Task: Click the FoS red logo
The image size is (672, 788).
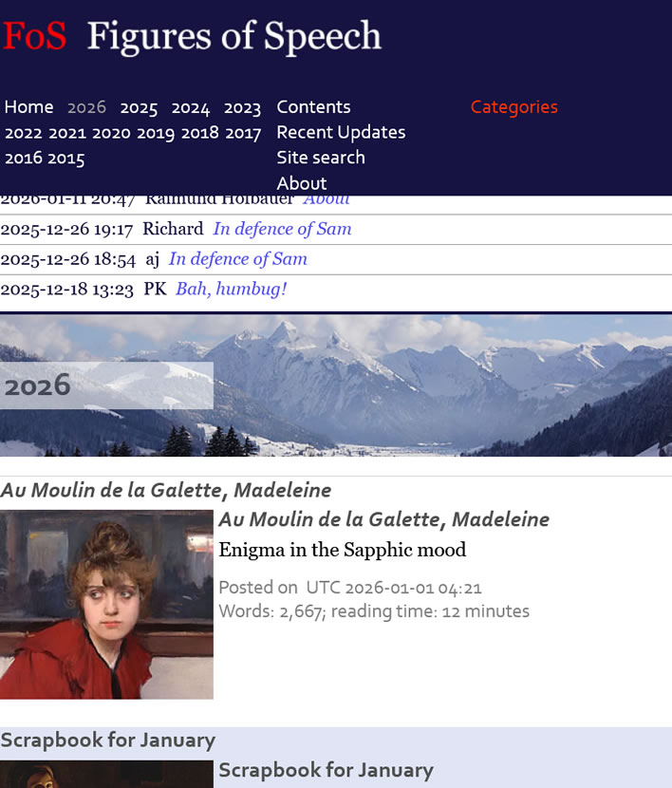Action: (34, 37)
